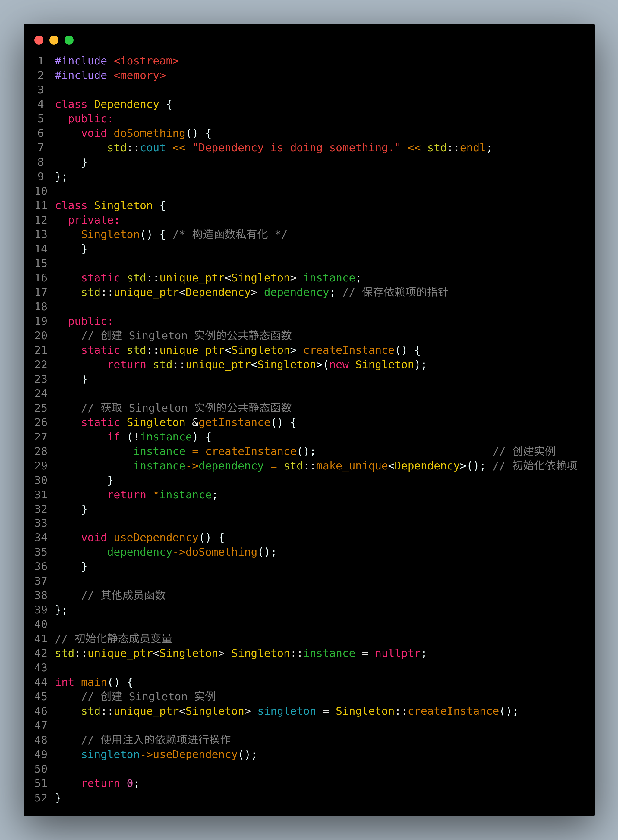Click 'return *instance;' on line 31
This screenshot has height=840, width=618.
pyautogui.click(x=162, y=495)
